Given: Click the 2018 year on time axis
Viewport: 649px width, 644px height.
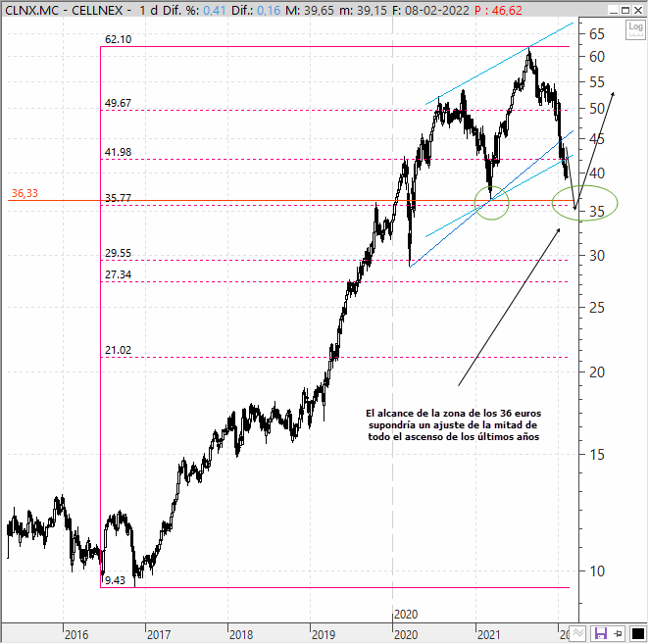Looking at the screenshot, I should click(241, 634).
